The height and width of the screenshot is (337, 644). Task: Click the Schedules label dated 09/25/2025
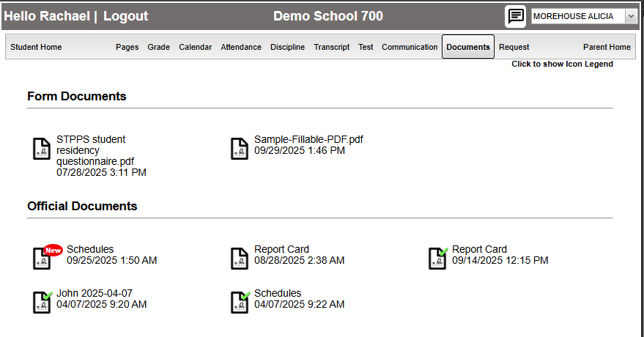(x=90, y=249)
